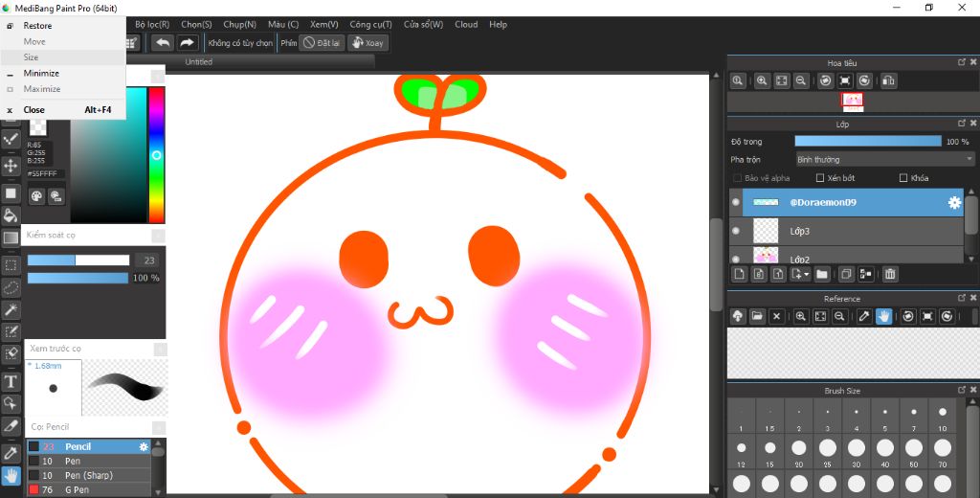Select the Text tool in left toolbar
This screenshot has width=980, height=498.
pos(11,382)
